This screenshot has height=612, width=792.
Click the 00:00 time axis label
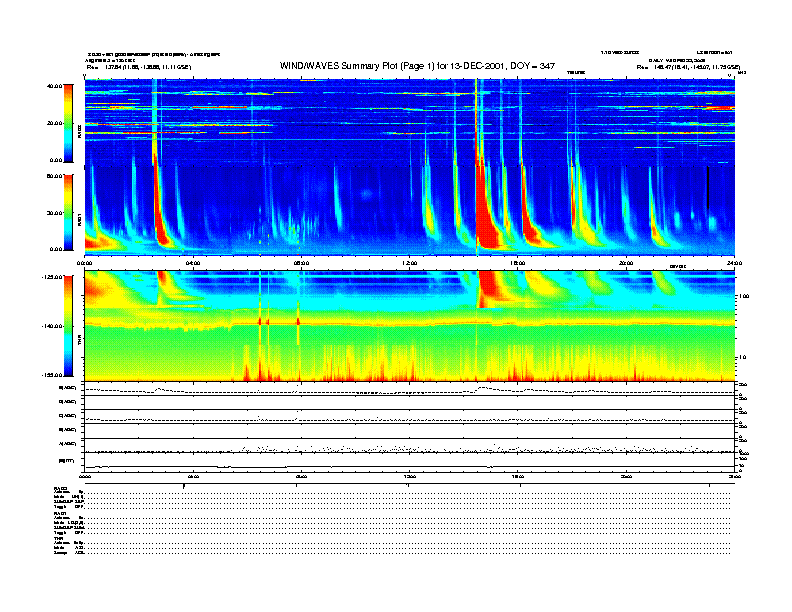[x=86, y=264]
